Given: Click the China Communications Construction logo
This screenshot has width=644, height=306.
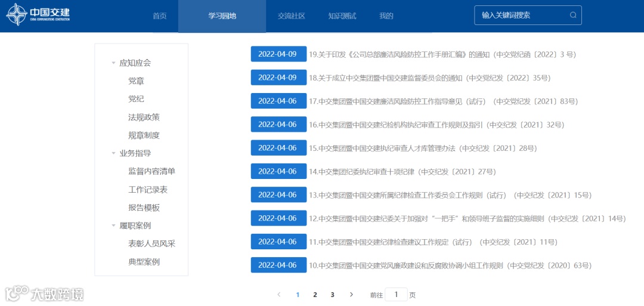Looking at the screenshot, I should click(38, 15).
